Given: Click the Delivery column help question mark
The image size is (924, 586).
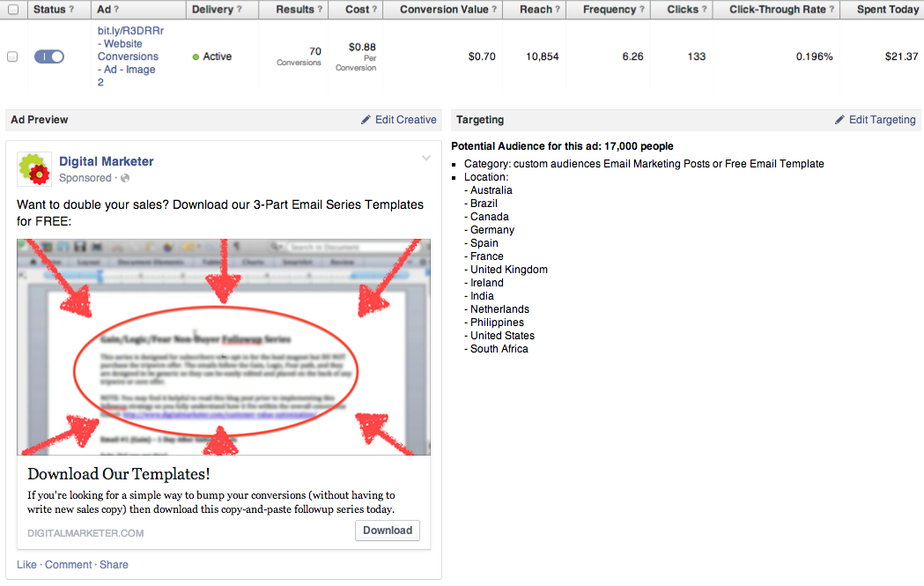Looking at the screenshot, I should (x=240, y=10).
